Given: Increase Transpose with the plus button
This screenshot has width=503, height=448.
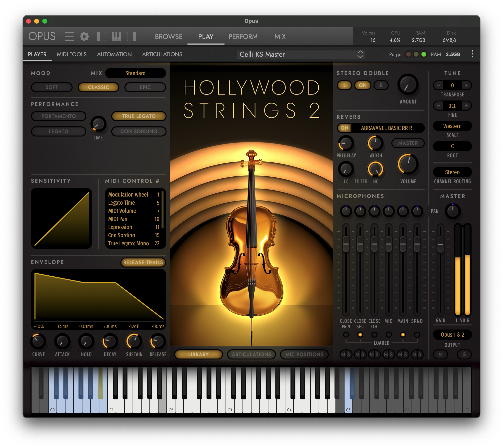Looking at the screenshot, I should [x=466, y=85].
